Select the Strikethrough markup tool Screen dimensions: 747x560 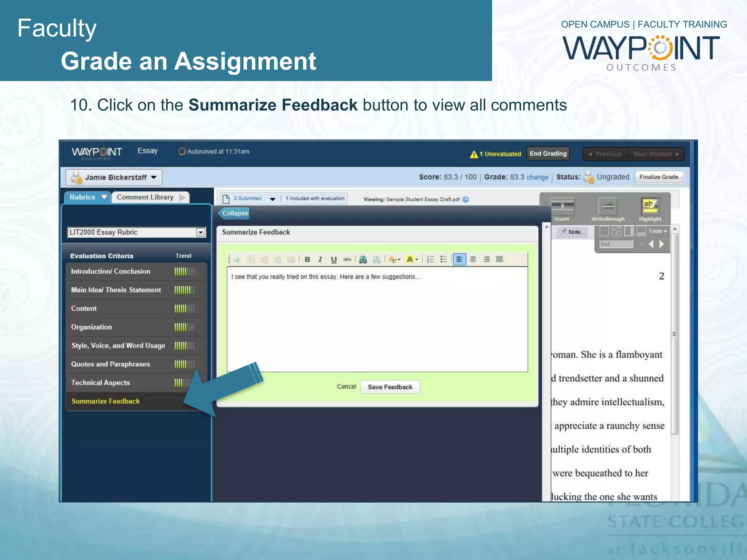608,209
